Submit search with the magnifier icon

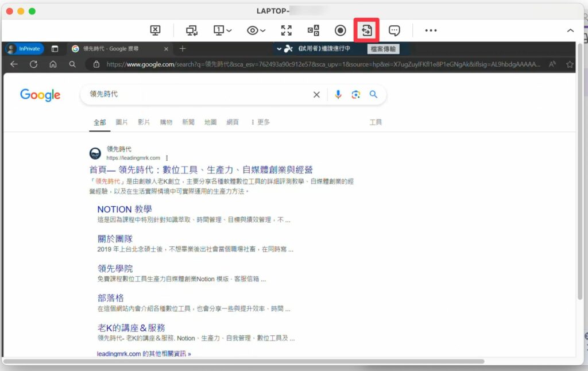tap(373, 95)
